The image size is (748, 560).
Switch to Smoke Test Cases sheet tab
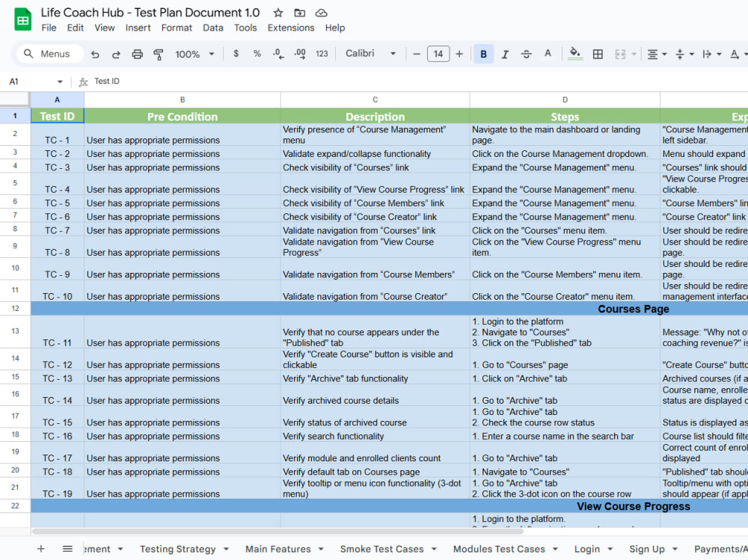coord(381,549)
